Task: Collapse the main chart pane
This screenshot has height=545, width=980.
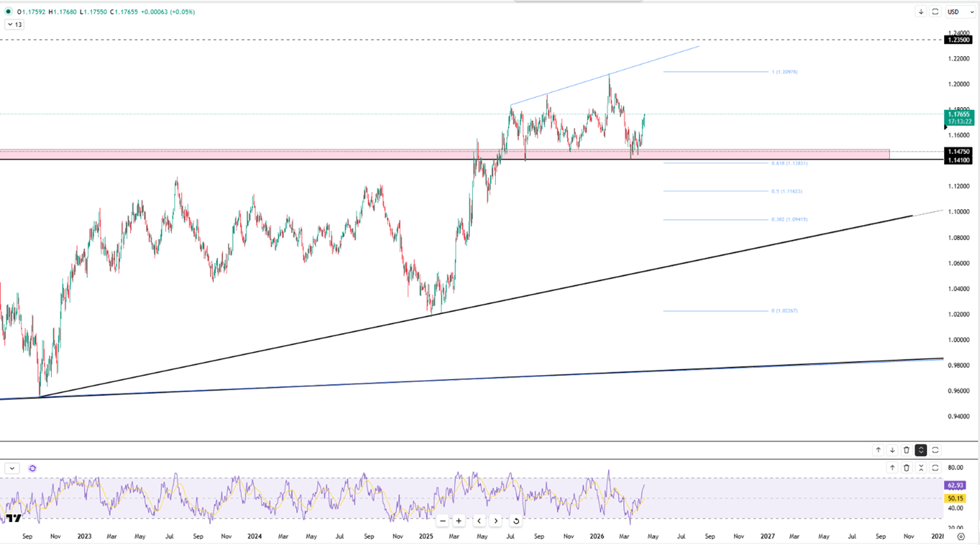Action: [x=921, y=450]
